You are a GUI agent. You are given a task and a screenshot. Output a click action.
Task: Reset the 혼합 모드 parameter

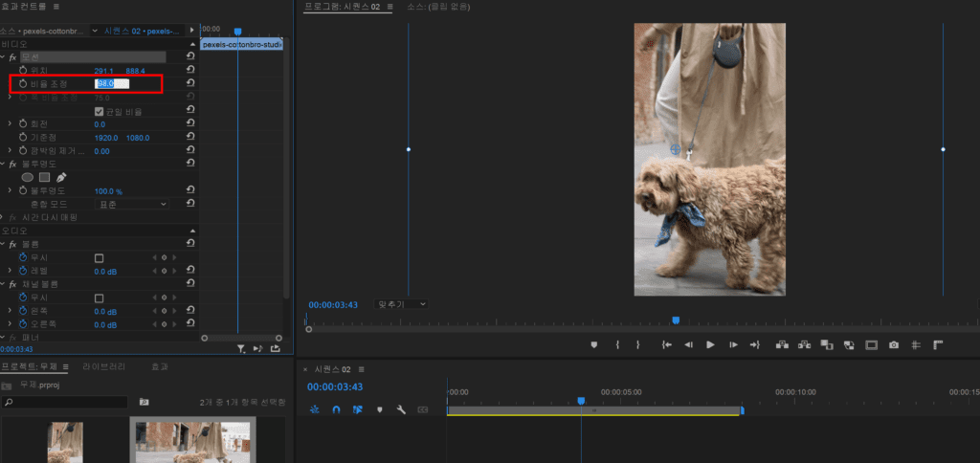[x=190, y=204]
